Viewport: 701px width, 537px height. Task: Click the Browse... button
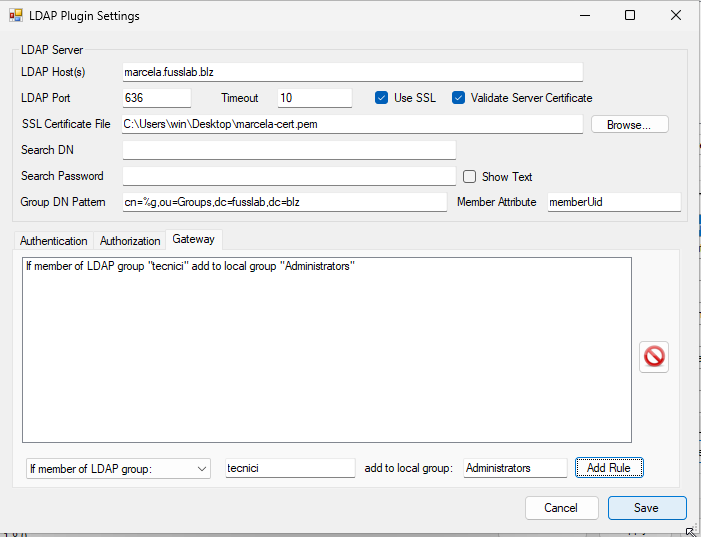point(629,124)
